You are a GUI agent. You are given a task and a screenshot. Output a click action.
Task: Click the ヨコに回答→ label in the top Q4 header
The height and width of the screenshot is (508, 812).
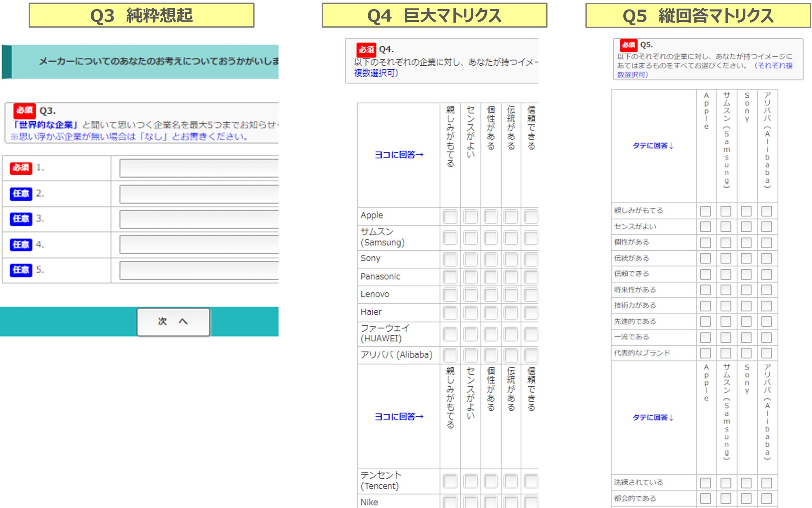tap(399, 155)
